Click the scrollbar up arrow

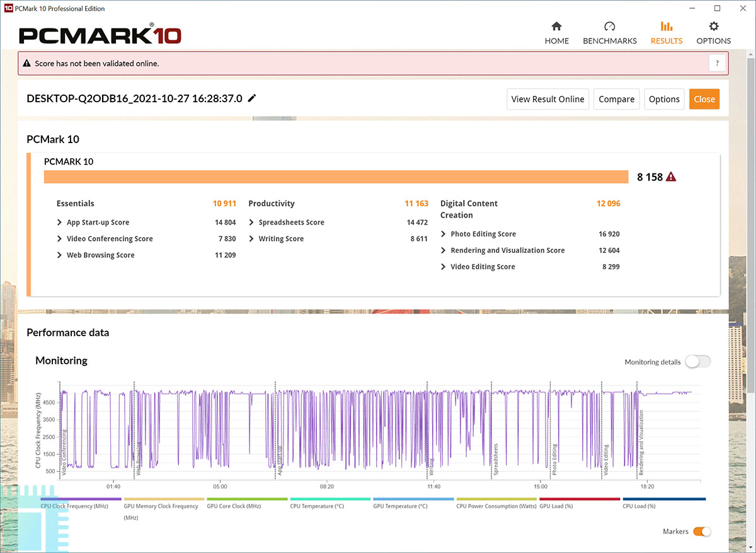point(750,54)
